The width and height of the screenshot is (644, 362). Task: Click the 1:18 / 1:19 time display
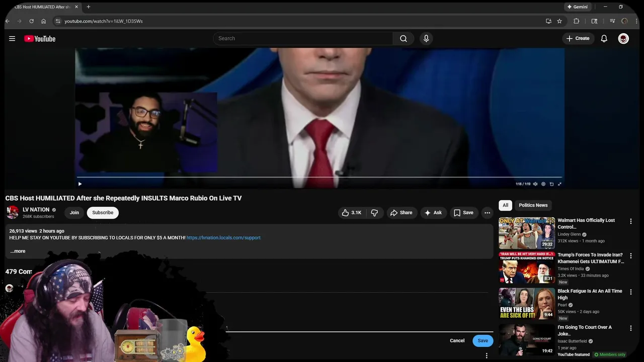(523, 184)
